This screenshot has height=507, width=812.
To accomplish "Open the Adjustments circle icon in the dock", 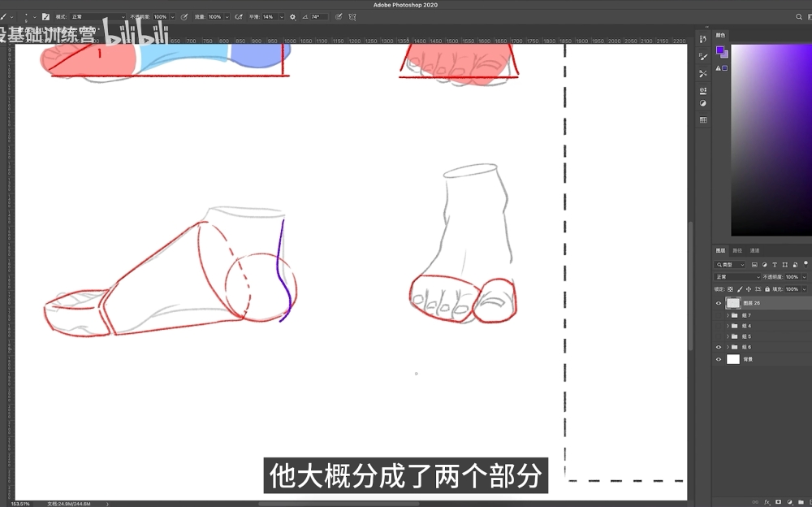I will tap(702, 103).
